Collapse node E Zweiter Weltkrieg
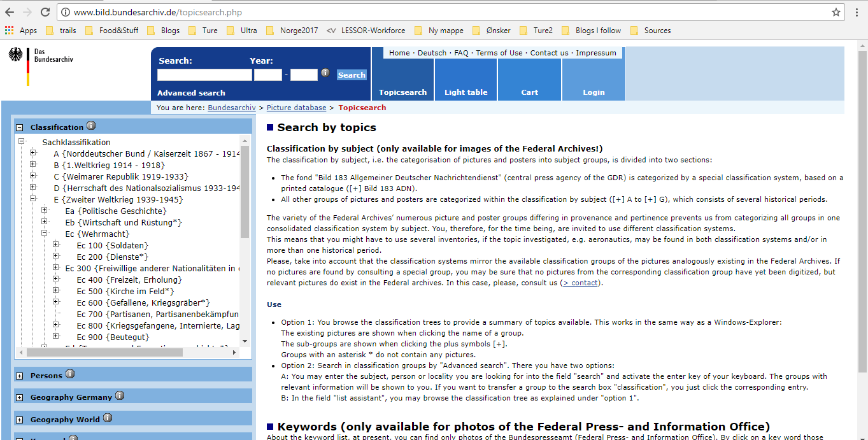Image resolution: width=868 pixels, height=440 pixels. pyautogui.click(x=33, y=199)
